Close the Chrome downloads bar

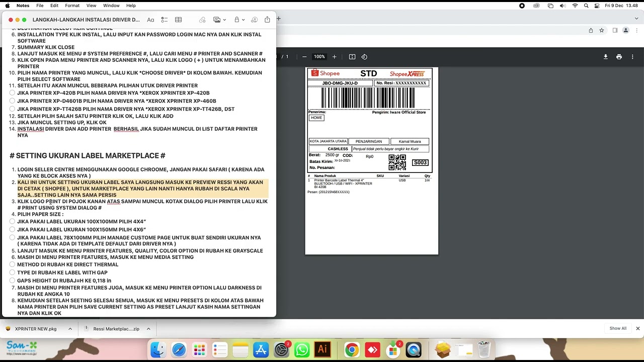pos(637,328)
